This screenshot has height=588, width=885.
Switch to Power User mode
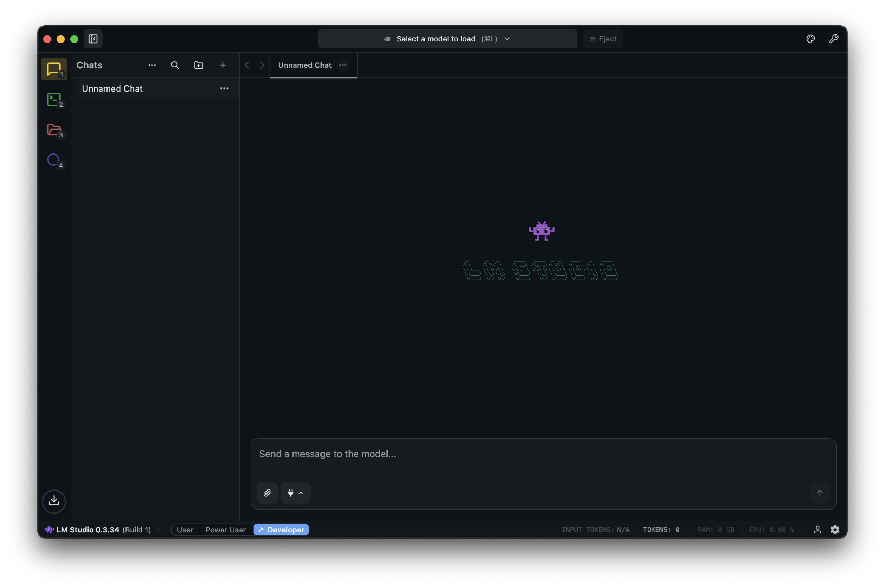click(225, 530)
